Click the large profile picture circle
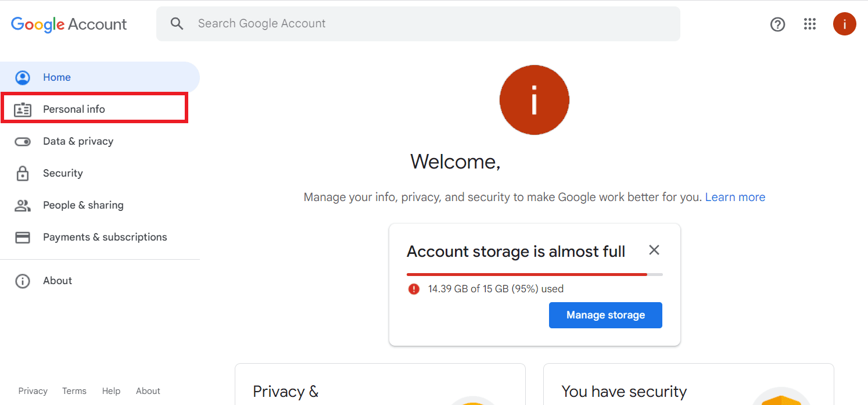 [534, 99]
